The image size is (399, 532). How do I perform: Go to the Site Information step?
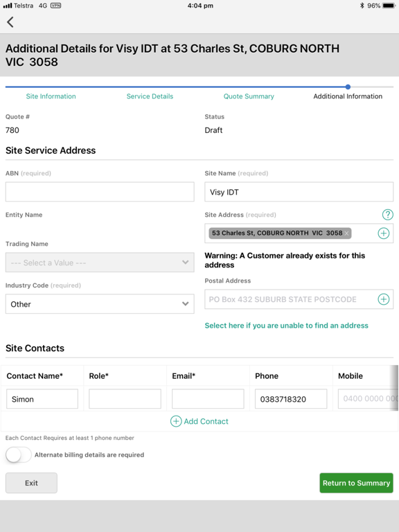click(51, 96)
